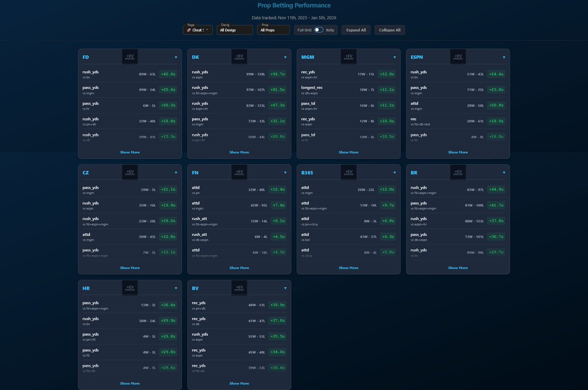Click the +EV Dingers logo in BR card
This screenshot has height=390, width=588.
coord(458,173)
